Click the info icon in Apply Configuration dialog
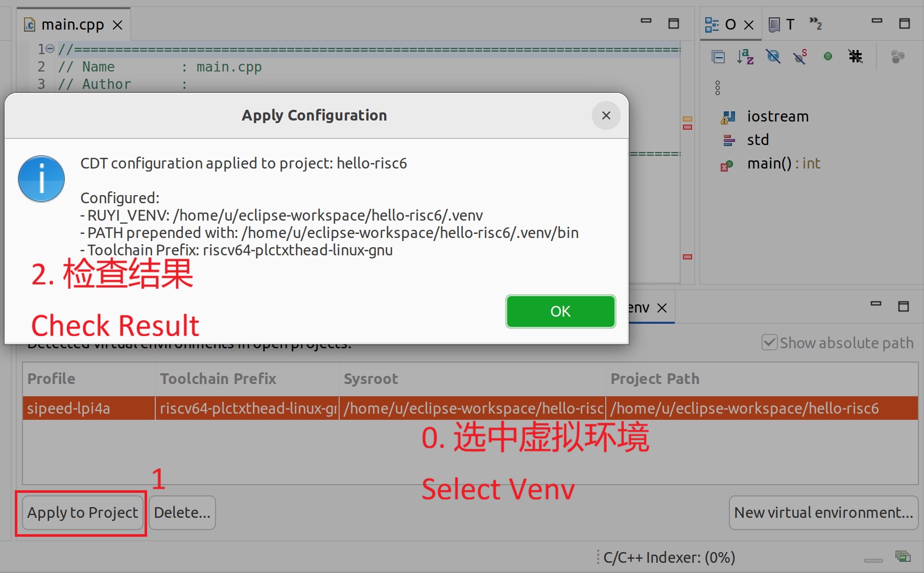The image size is (924, 573). pyautogui.click(x=41, y=179)
